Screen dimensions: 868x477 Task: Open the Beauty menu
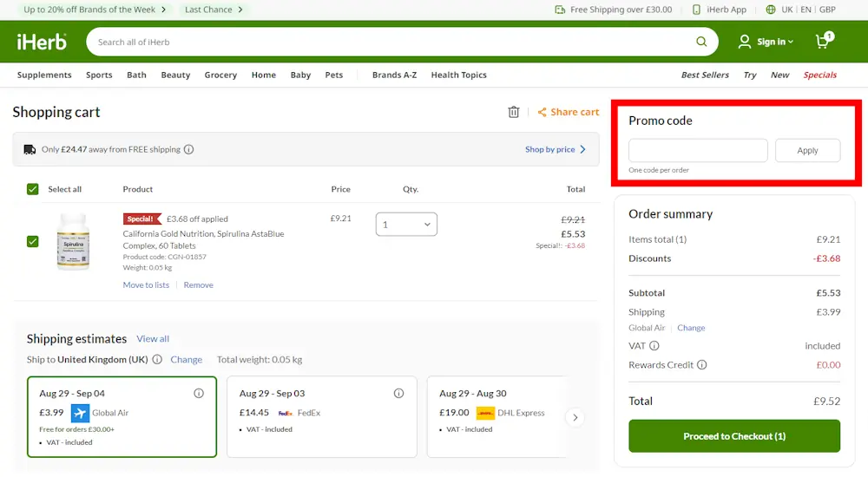point(175,75)
